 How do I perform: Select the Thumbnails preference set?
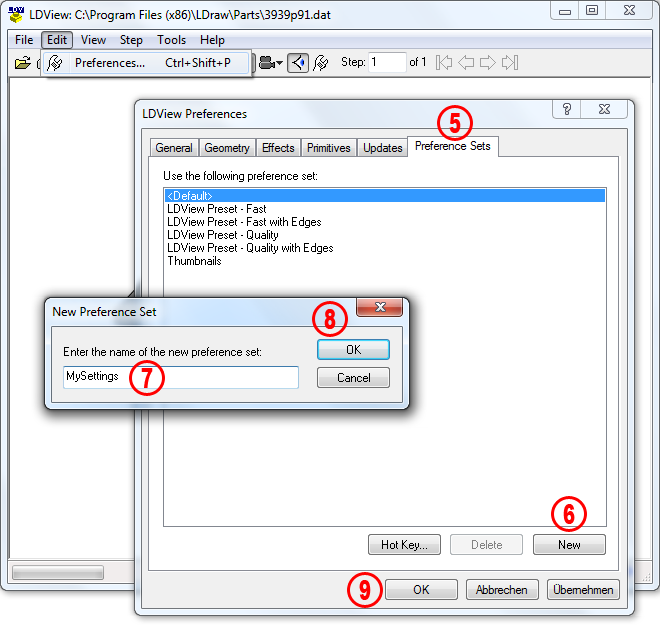coord(384,261)
